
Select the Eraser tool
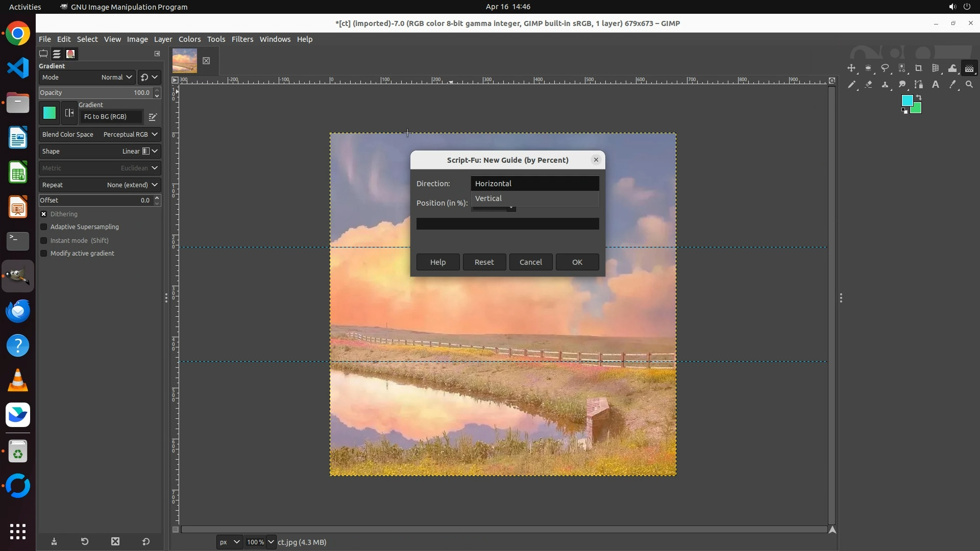[x=868, y=85]
